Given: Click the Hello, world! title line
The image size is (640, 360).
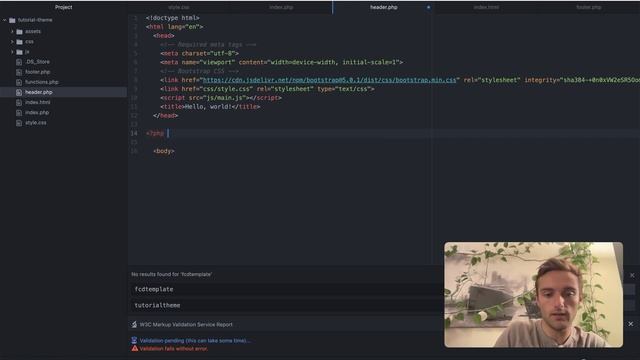Looking at the screenshot, I should [210, 107].
